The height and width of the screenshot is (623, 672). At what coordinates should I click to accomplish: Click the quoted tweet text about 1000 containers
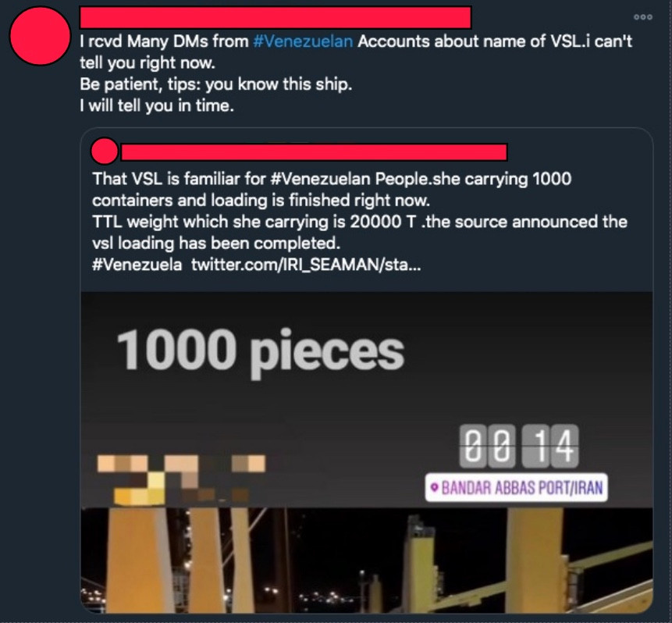point(332,190)
